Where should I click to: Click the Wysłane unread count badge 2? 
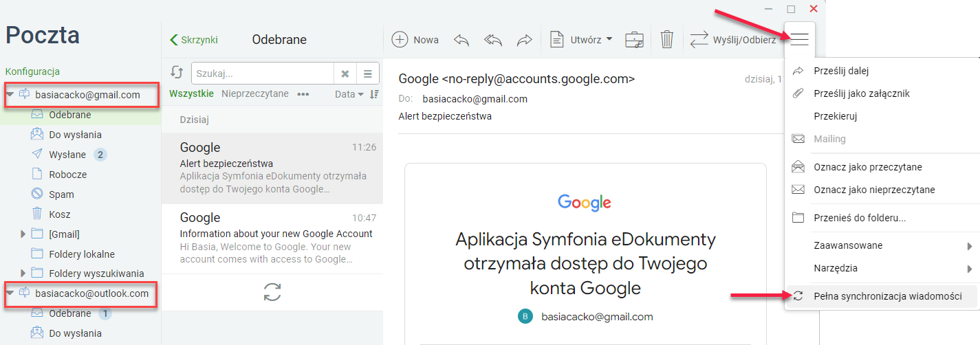coord(100,155)
